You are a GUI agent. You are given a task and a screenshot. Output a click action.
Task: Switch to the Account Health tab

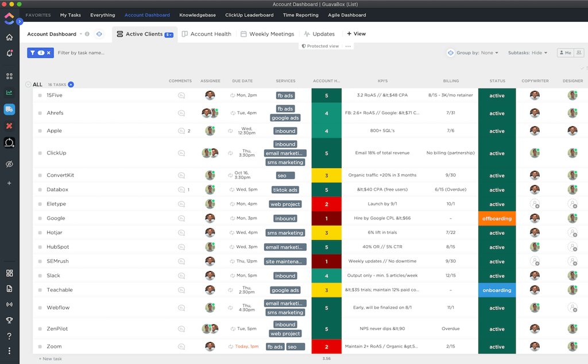207,34
